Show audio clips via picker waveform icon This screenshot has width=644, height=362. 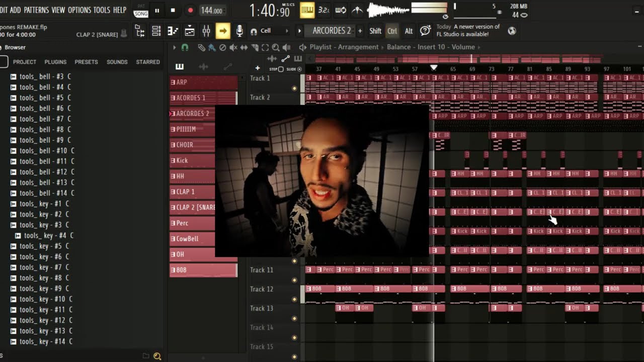click(x=203, y=66)
